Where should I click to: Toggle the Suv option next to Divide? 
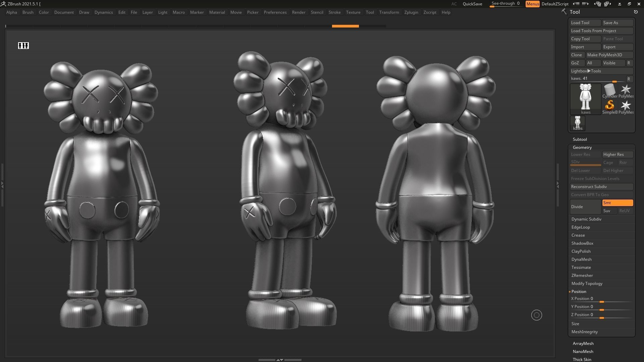point(609,211)
